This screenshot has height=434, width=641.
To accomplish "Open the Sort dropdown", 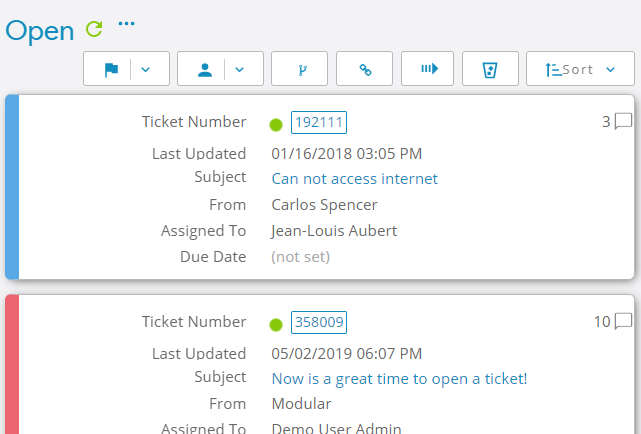I will [581, 69].
